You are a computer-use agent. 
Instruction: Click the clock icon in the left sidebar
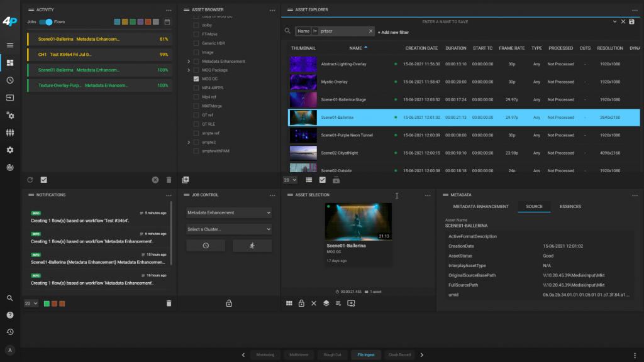point(10,80)
